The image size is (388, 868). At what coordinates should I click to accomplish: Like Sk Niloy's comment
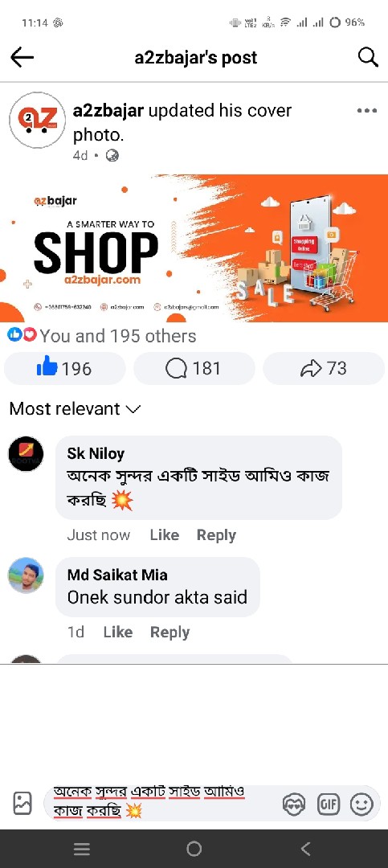pyautogui.click(x=165, y=535)
